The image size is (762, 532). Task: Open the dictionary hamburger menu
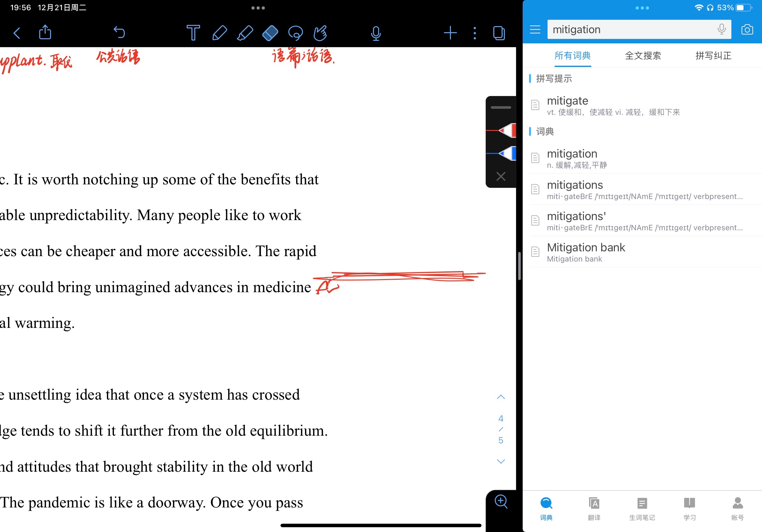click(535, 30)
